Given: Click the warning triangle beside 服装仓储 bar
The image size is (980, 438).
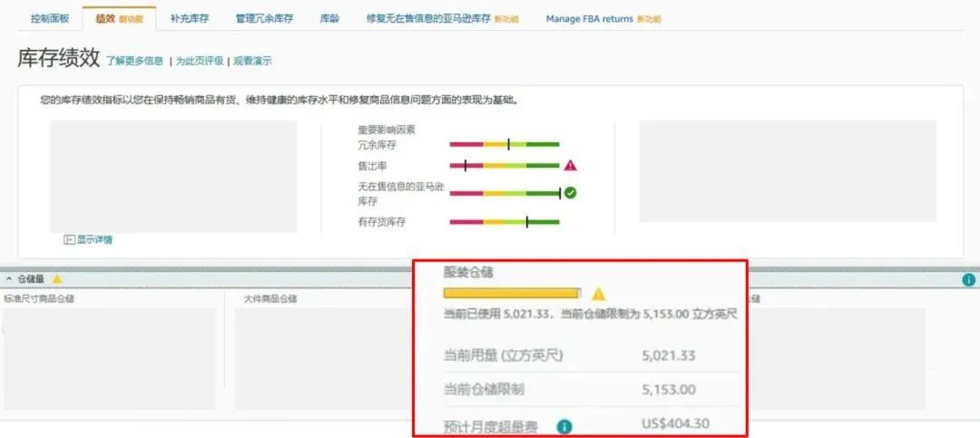Looking at the screenshot, I should click(x=599, y=294).
